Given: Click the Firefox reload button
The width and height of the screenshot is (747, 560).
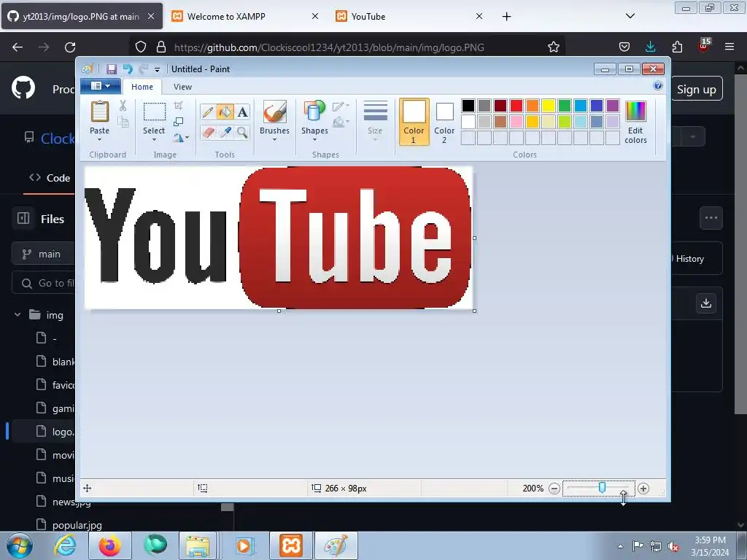Looking at the screenshot, I should (70, 47).
